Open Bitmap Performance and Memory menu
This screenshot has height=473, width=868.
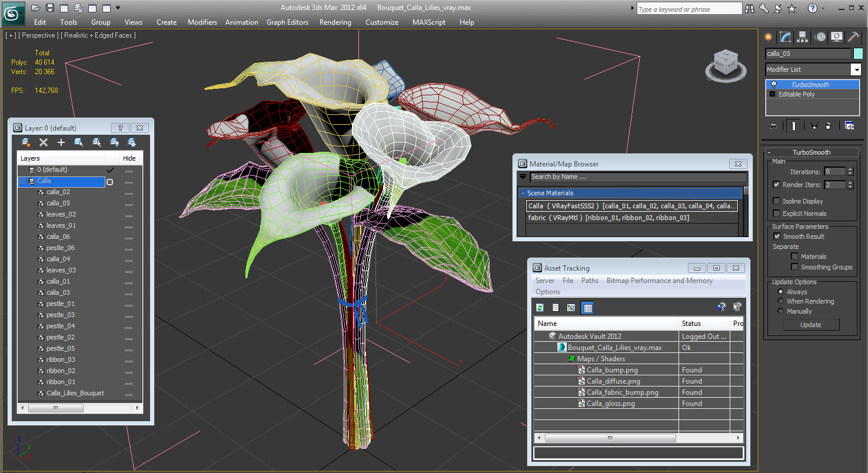click(x=660, y=281)
